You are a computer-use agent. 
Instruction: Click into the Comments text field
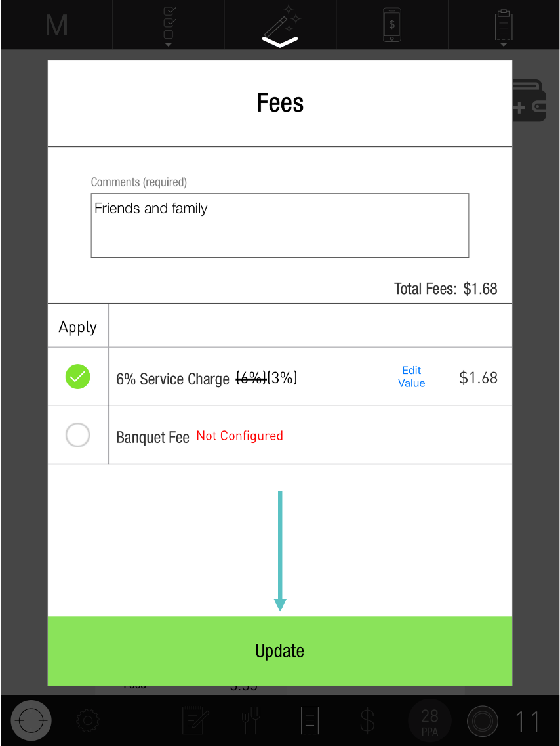279,225
